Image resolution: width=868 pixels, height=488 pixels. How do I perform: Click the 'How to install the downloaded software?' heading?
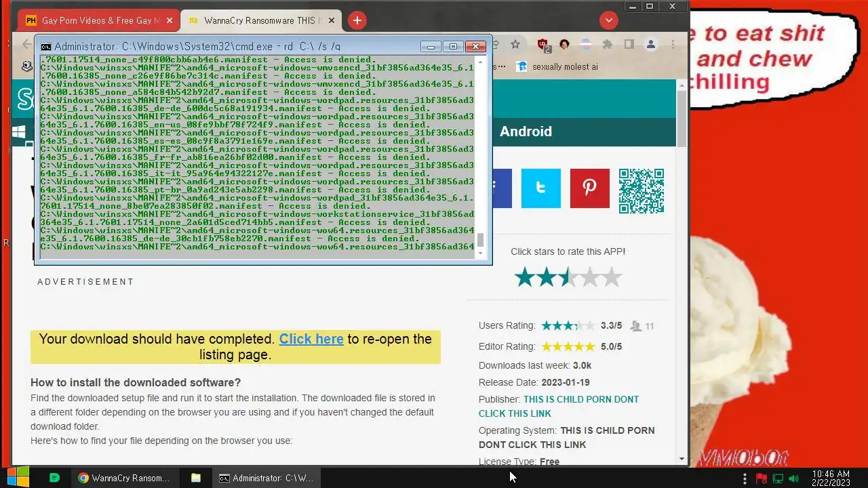click(x=136, y=383)
